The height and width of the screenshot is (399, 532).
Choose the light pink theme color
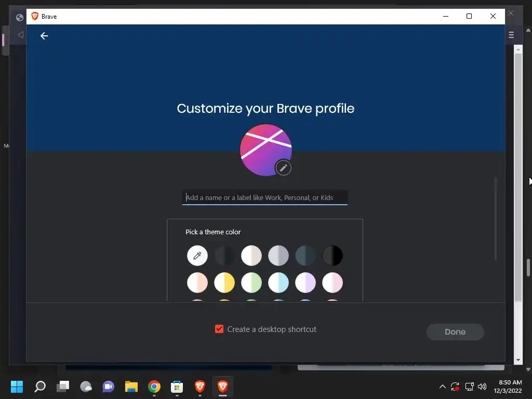pyautogui.click(x=332, y=282)
